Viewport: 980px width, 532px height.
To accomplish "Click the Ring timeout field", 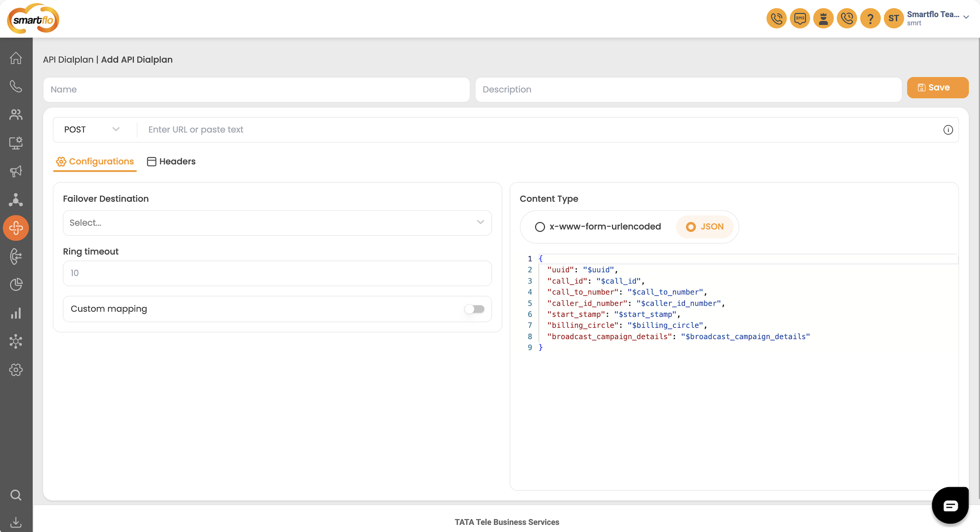I will click(x=277, y=273).
